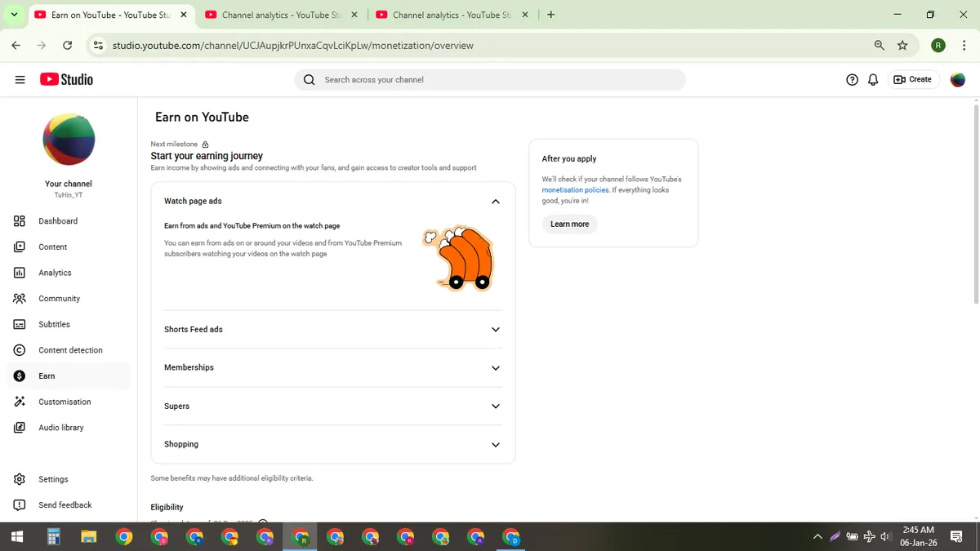Screen dimensions: 980x551
Task: Open the Windows notification center icon
Action: (x=956, y=537)
